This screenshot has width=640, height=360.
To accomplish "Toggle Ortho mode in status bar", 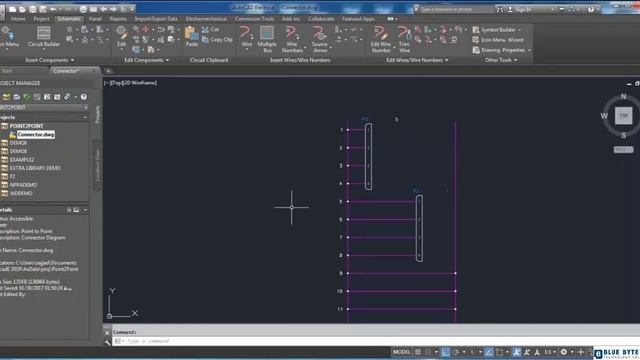I will click(x=445, y=352).
